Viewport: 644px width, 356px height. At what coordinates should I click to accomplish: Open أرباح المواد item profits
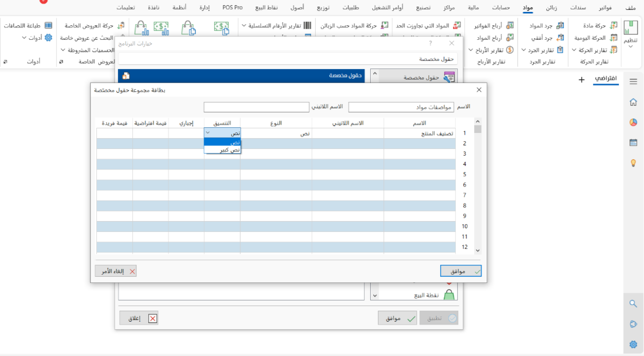click(495, 38)
